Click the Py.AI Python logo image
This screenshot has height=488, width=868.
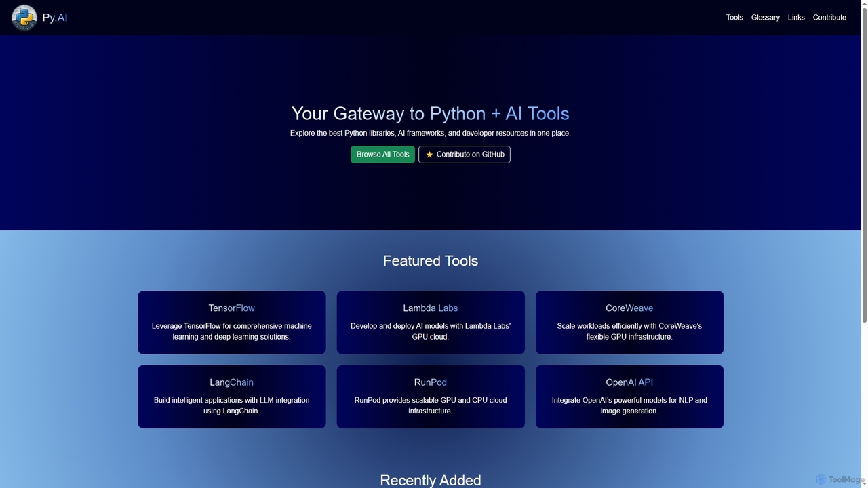point(24,18)
